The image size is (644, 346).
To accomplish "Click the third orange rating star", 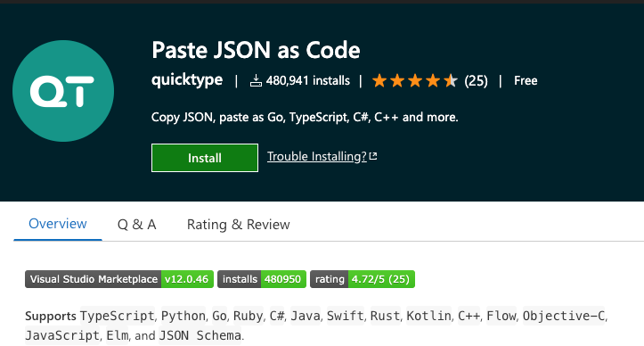I will coord(415,80).
